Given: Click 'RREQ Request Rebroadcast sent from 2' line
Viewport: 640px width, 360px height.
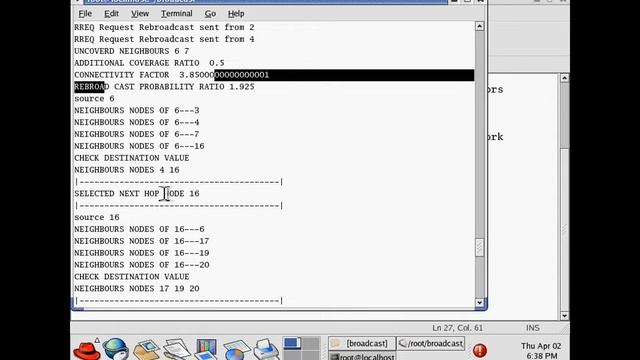Looking at the screenshot, I should click(164, 27).
